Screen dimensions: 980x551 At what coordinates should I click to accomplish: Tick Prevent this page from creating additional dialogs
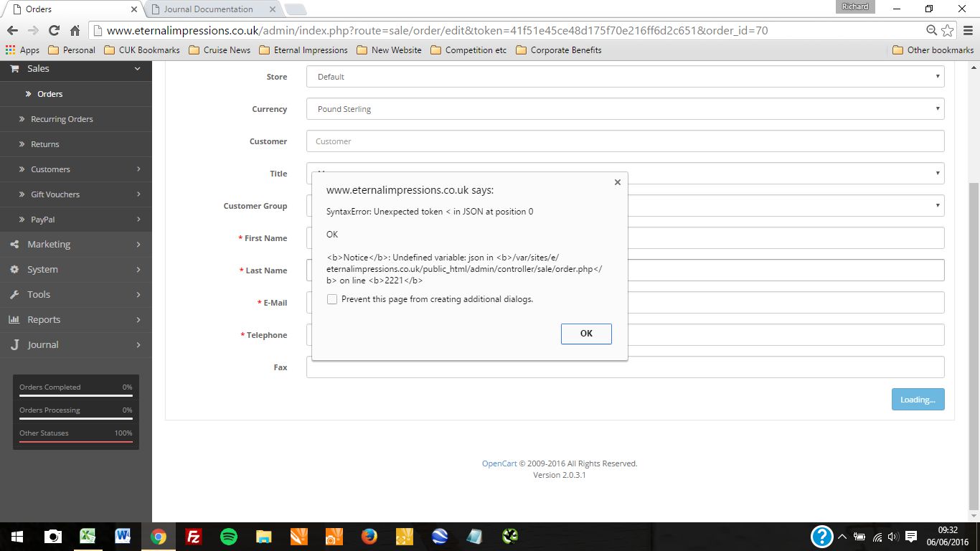(x=332, y=299)
